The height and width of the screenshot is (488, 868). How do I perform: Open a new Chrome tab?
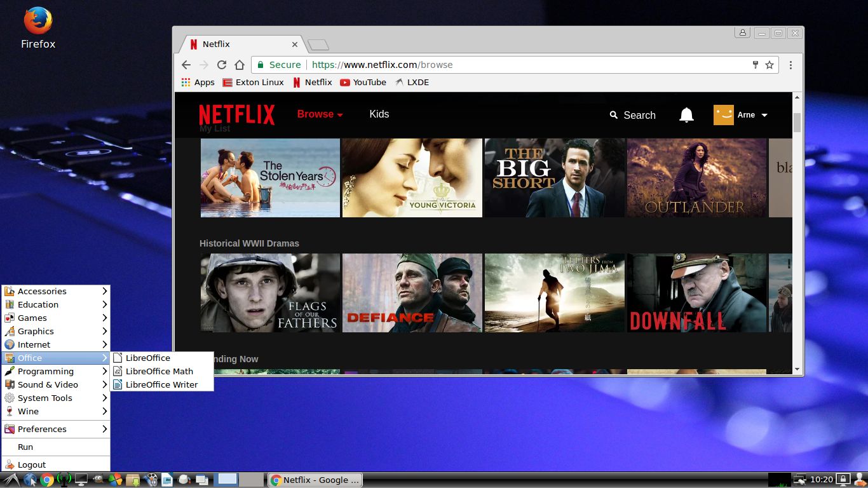tap(318, 44)
